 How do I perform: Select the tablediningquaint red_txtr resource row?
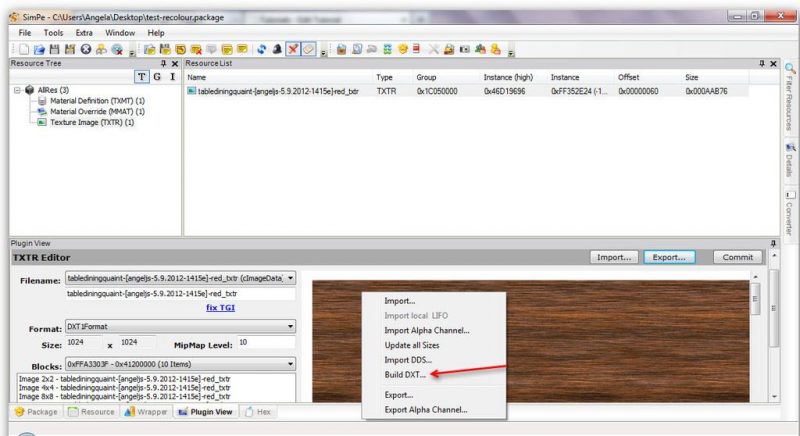[467, 91]
